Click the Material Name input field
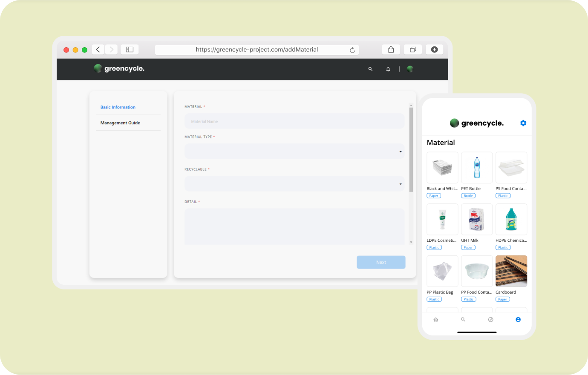 (294, 121)
